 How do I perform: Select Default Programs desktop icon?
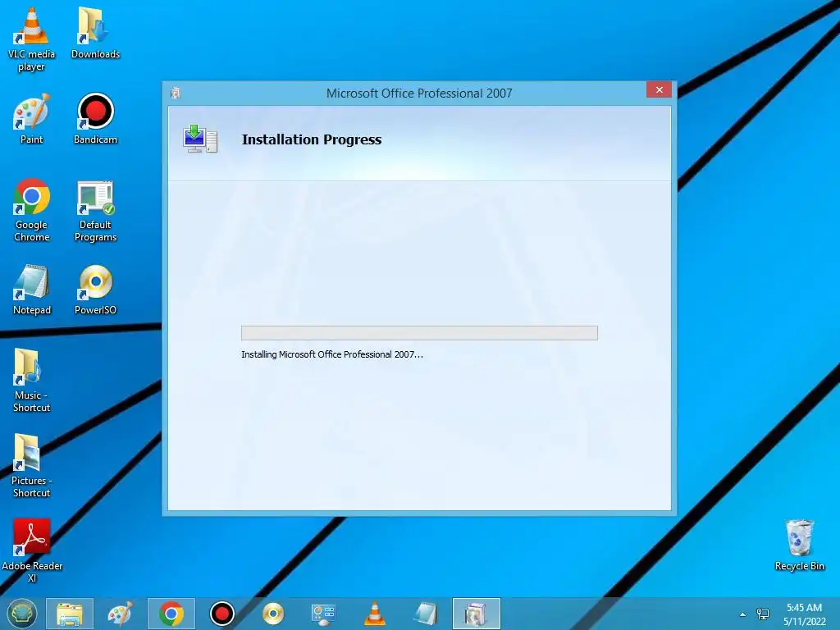tap(95, 211)
